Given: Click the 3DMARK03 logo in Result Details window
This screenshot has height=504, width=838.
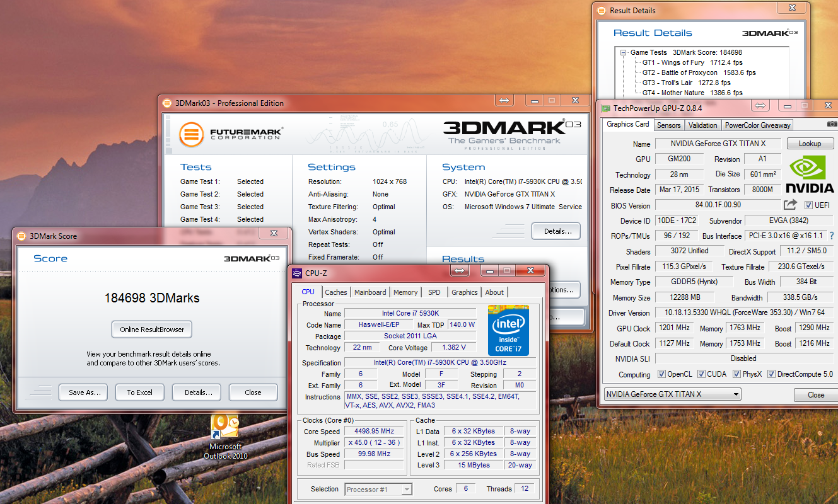Looking at the screenshot, I should 770,33.
